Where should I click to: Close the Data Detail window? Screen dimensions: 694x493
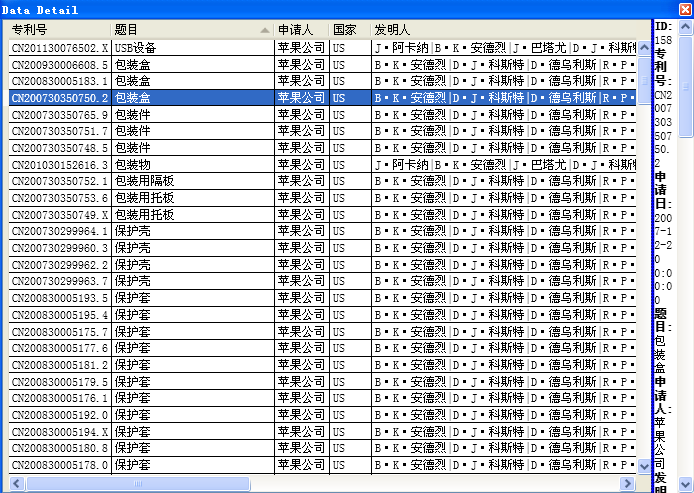[x=686, y=9]
